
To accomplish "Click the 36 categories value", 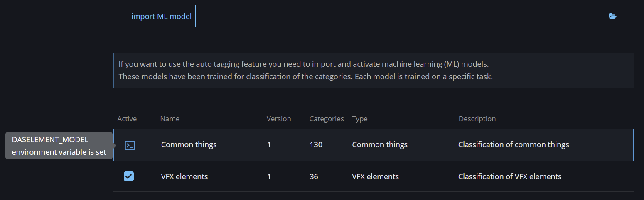I will coord(314,176).
